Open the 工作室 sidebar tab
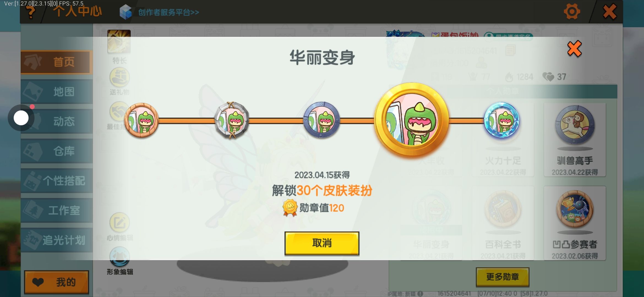644x297 pixels. pyautogui.click(x=57, y=210)
